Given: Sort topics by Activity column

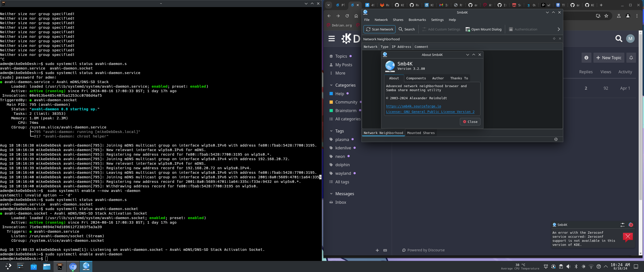Looking at the screenshot, I should tap(625, 72).
